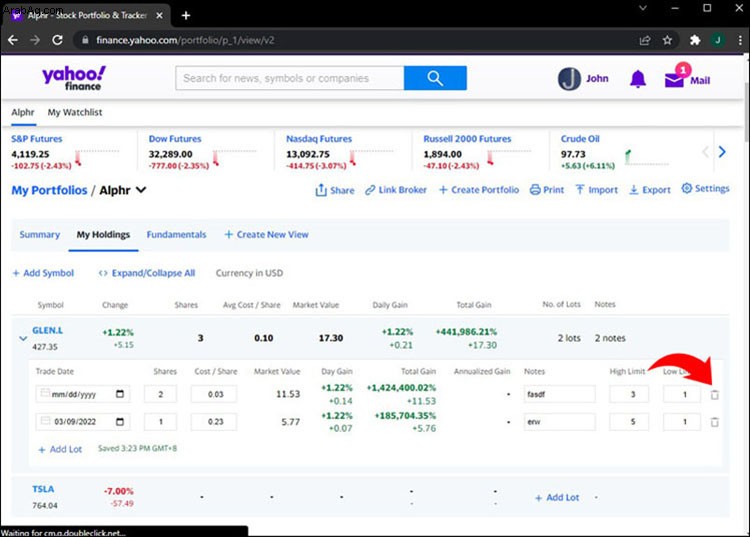Open Crude Oil quote
Viewport: 750px width, 537px height.
tap(580, 139)
